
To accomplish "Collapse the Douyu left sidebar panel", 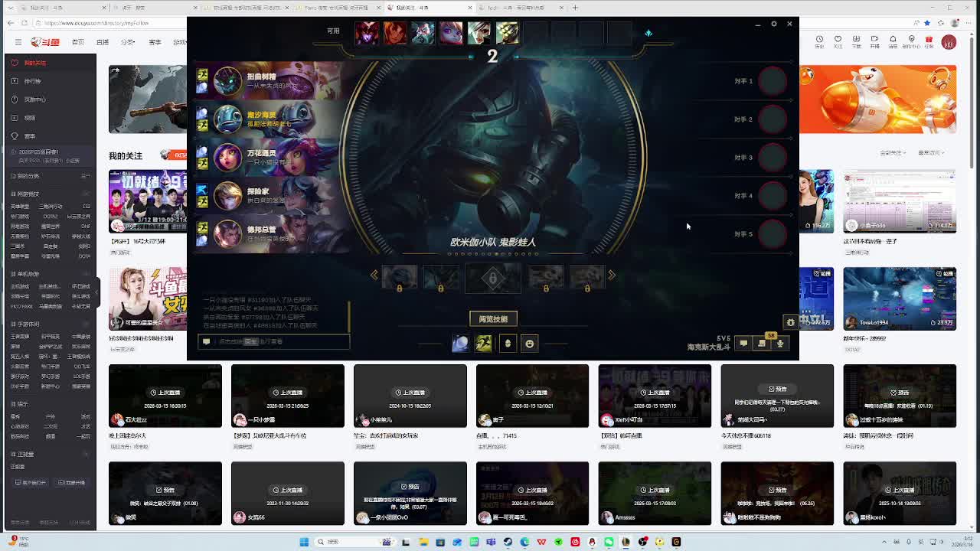I will click(x=96, y=292).
